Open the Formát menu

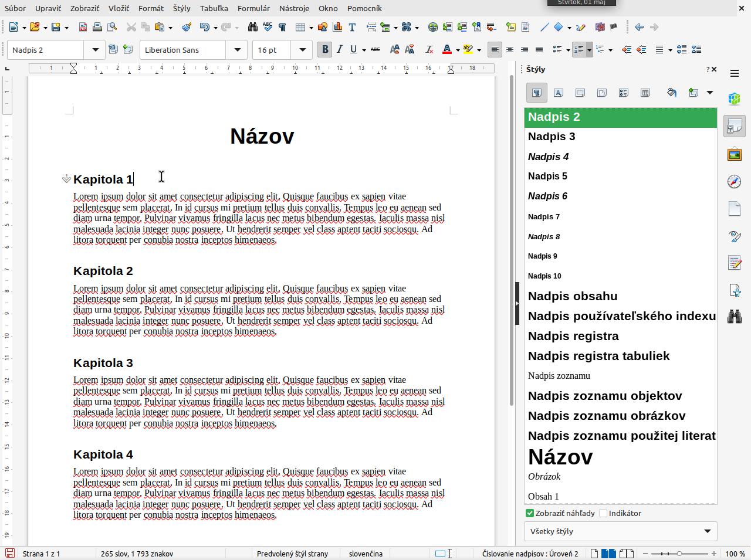click(x=151, y=8)
